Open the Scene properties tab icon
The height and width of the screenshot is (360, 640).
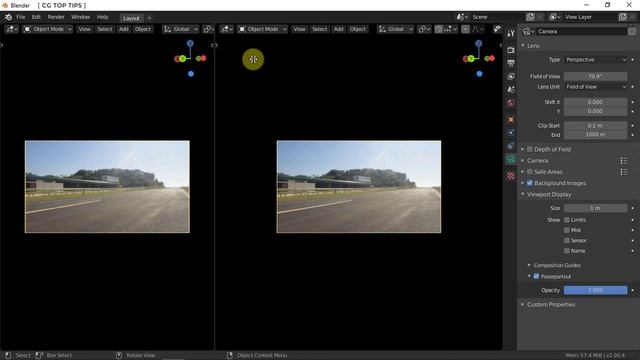click(511, 89)
